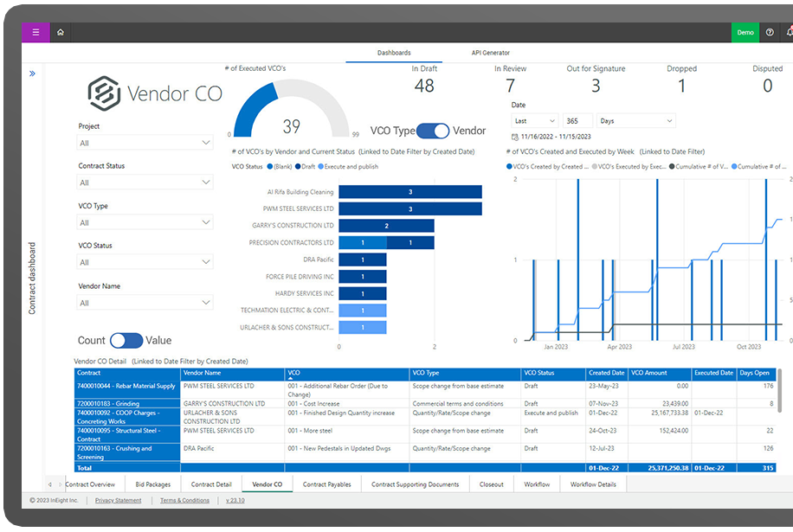This screenshot has width=793, height=532.
Task: Click the Vendor CO logo icon
Action: click(104, 93)
